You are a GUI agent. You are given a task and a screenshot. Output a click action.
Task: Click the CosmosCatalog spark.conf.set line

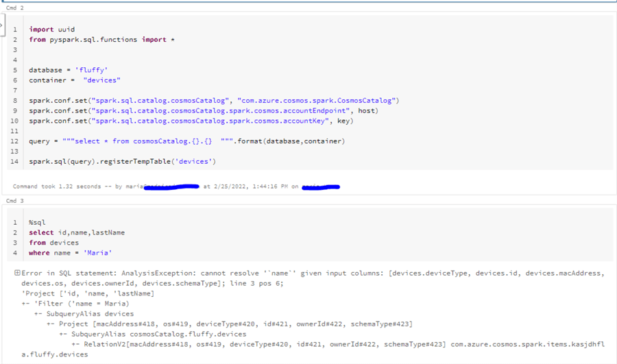[214, 101]
